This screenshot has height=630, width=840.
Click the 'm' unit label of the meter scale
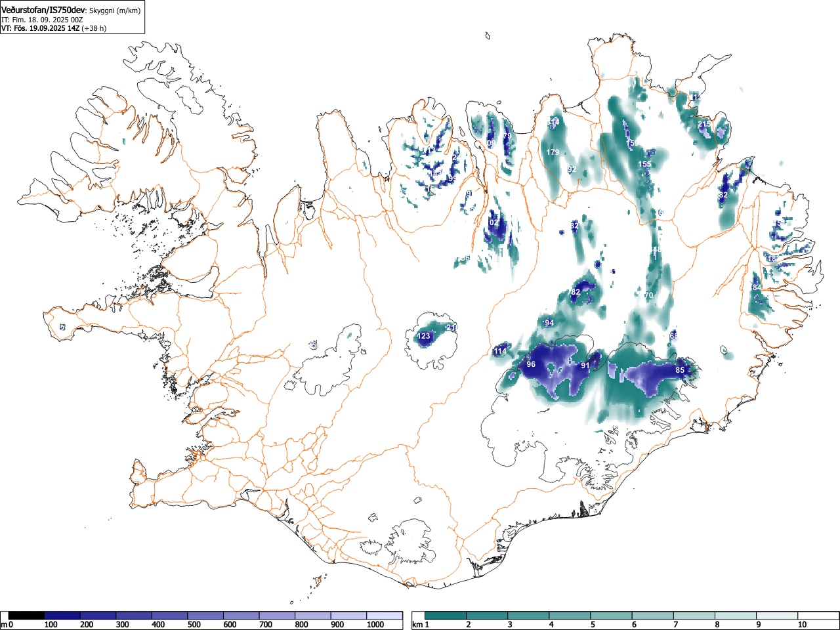coord(4,625)
